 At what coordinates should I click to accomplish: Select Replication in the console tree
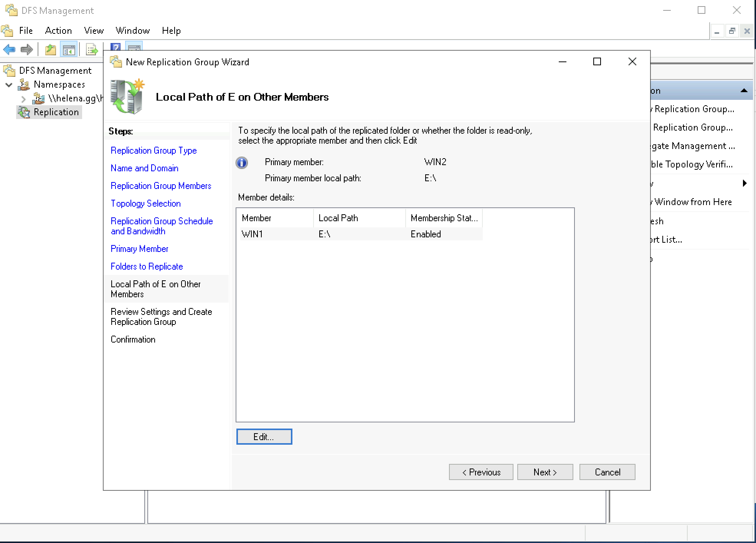pyautogui.click(x=56, y=112)
